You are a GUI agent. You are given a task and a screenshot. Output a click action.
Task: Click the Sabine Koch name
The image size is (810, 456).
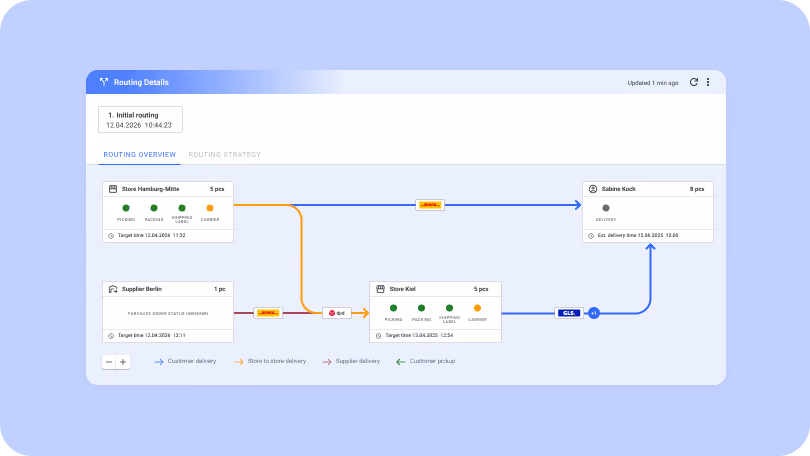618,189
